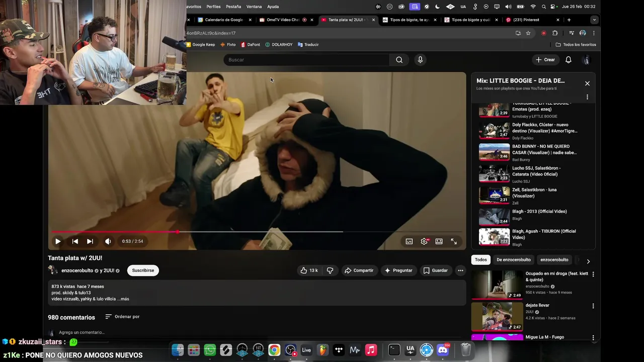Open Chrome tab search chevron
The image size is (644, 362).
594,20
